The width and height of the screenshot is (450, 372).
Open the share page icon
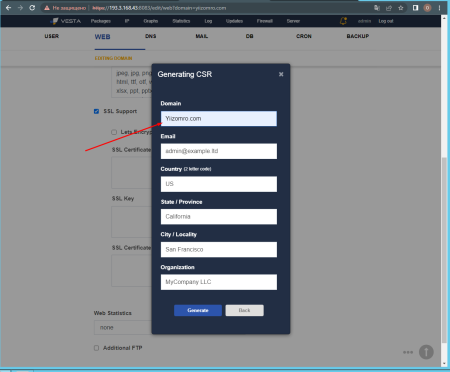[x=389, y=8]
